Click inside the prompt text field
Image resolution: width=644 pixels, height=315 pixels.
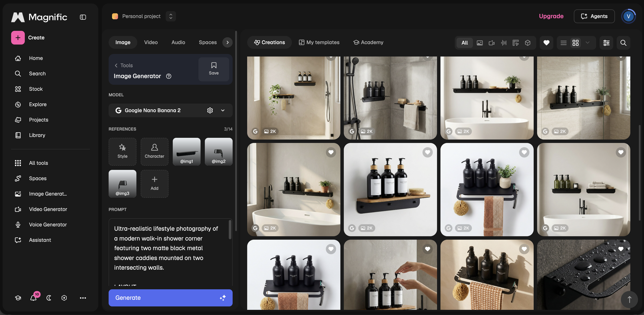(x=171, y=252)
